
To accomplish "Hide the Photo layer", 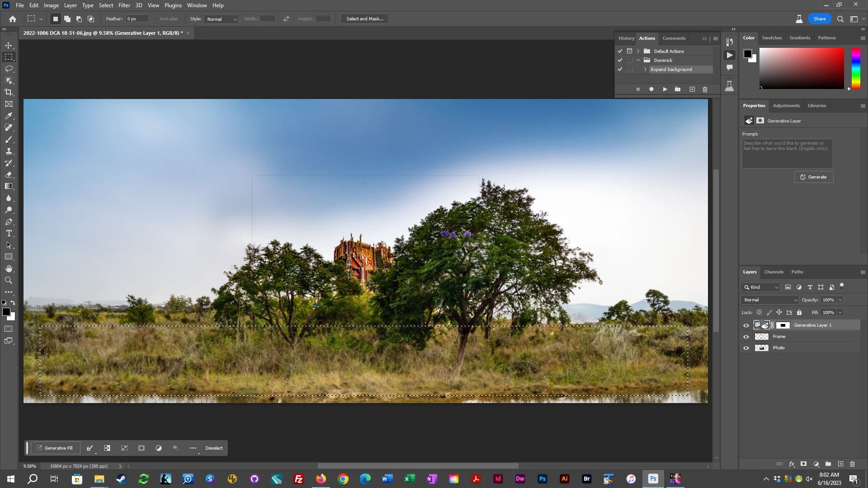I will (x=746, y=348).
